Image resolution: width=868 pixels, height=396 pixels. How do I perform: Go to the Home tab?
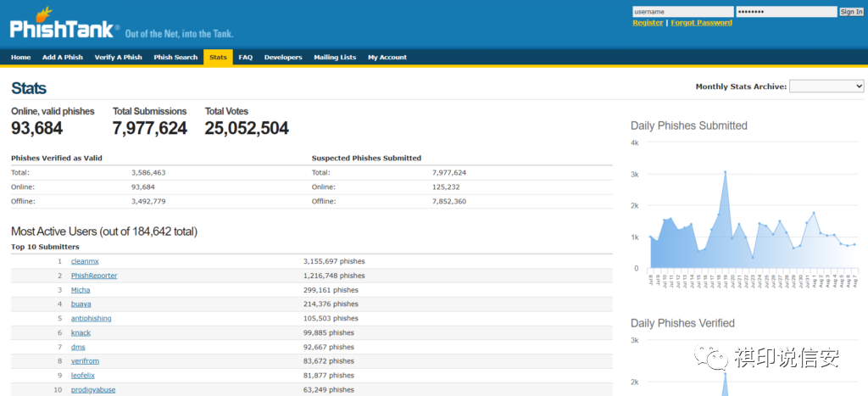click(x=21, y=58)
